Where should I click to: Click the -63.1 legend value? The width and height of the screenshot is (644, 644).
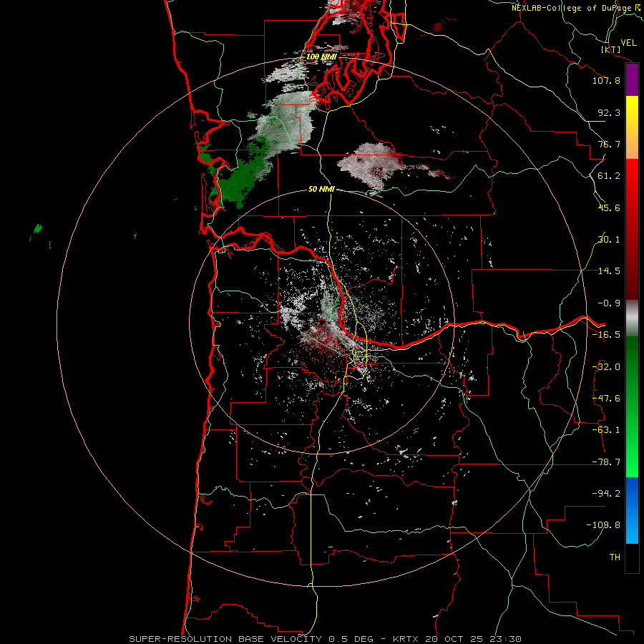[x=606, y=430]
